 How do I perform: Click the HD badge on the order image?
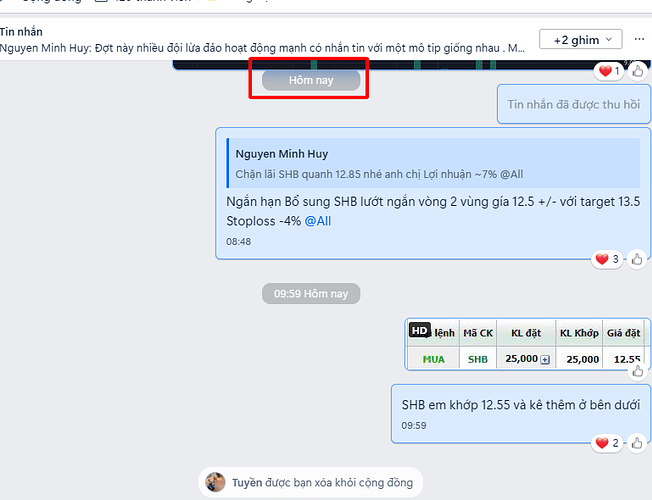[419, 330]
